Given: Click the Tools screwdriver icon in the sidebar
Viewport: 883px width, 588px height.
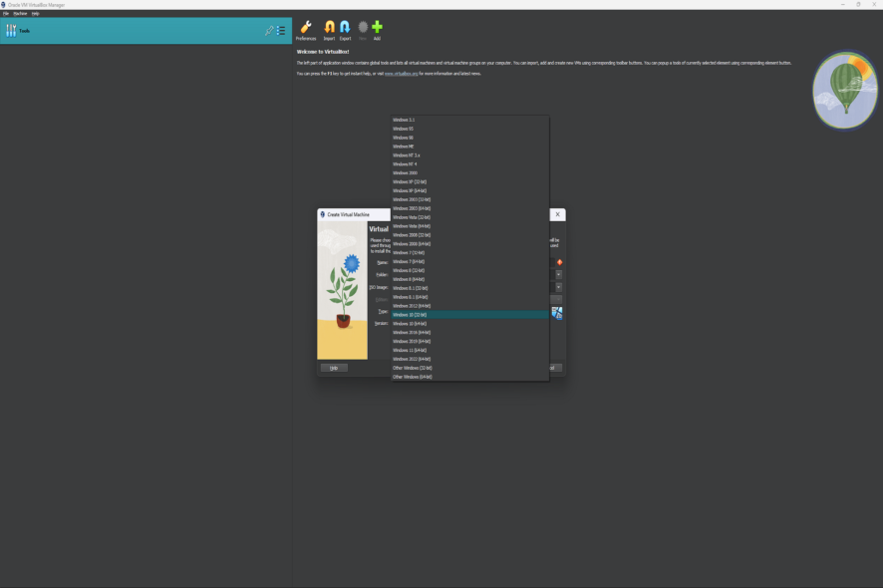Looking at the screenshot, I should pyautogui.click(x=12, y=30).
